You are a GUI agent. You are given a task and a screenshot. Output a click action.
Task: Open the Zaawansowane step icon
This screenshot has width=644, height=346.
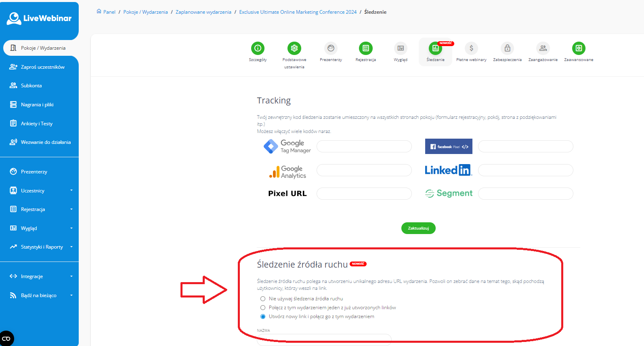point(579,49)
